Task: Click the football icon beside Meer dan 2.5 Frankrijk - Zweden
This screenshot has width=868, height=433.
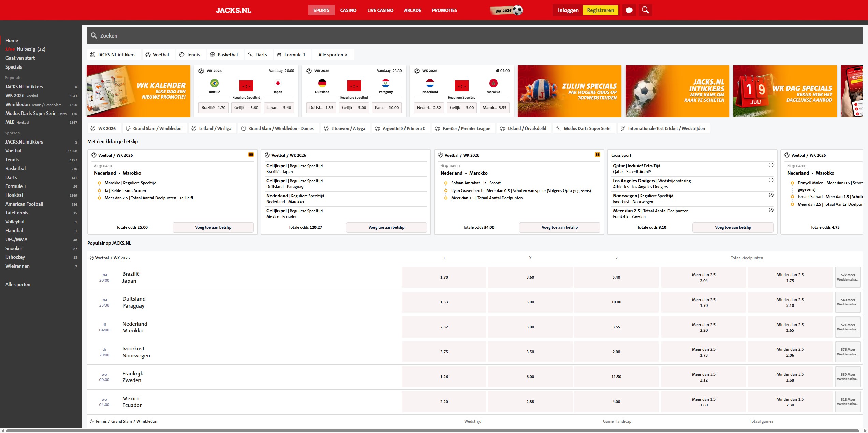Action: pos(771,210)
